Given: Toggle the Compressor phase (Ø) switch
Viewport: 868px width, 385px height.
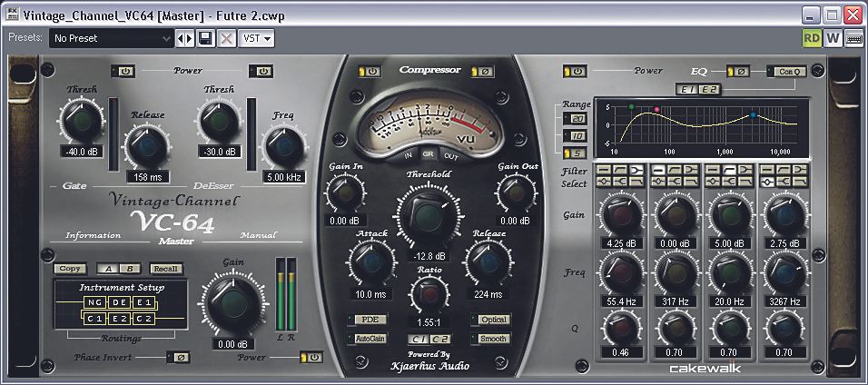Looking at the screenshot, I should (483, 72).
